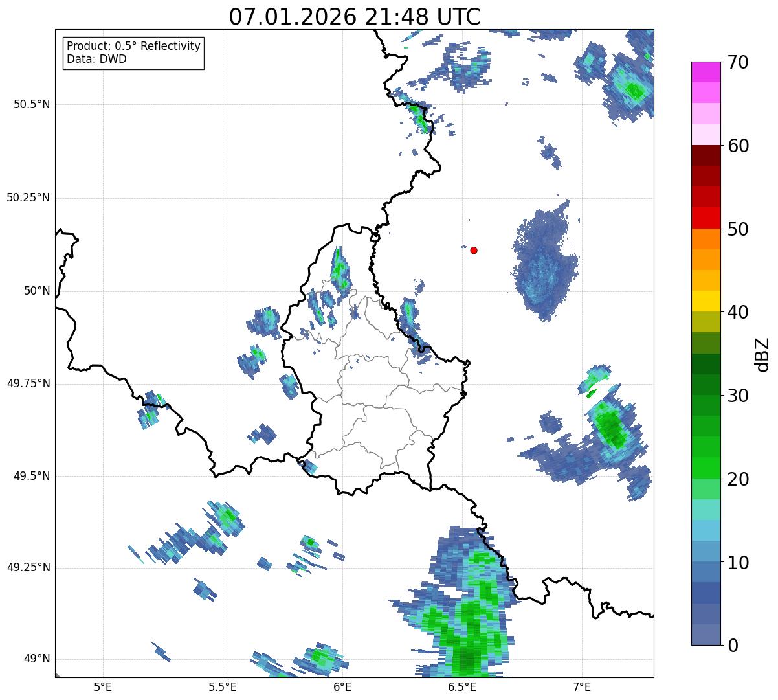This screenshot has height=700, width=778.
Task: Click the 49.5°N latitude label
Action: click(x=32, y=476)
